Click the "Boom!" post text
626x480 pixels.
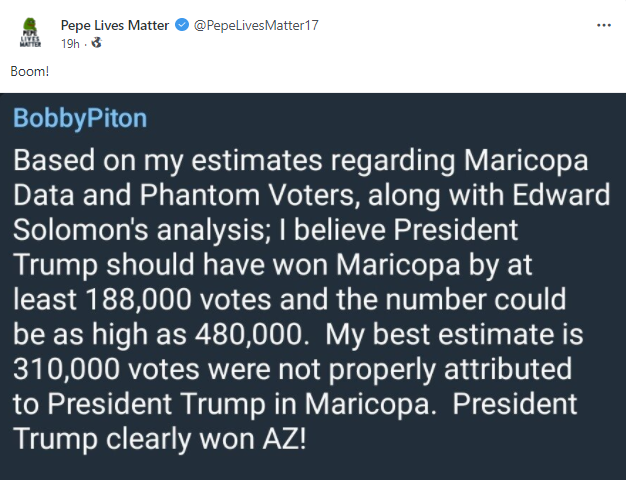point(31,72)
